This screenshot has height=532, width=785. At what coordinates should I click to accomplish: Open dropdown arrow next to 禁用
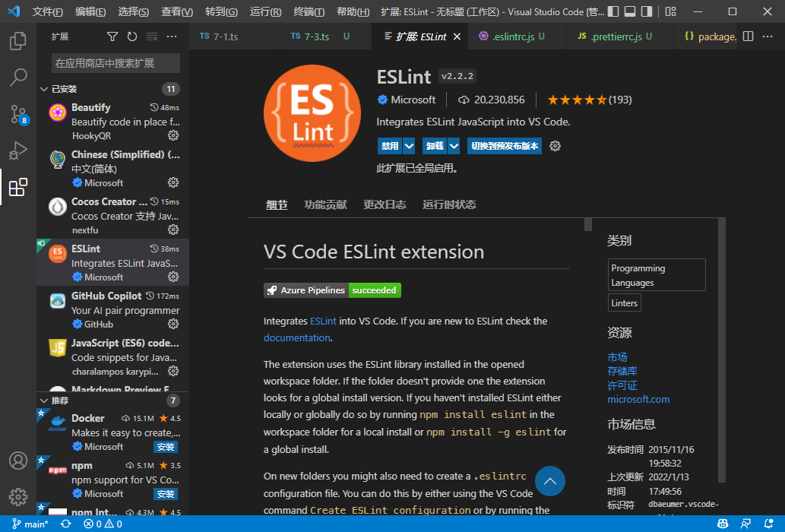point(409,146)
